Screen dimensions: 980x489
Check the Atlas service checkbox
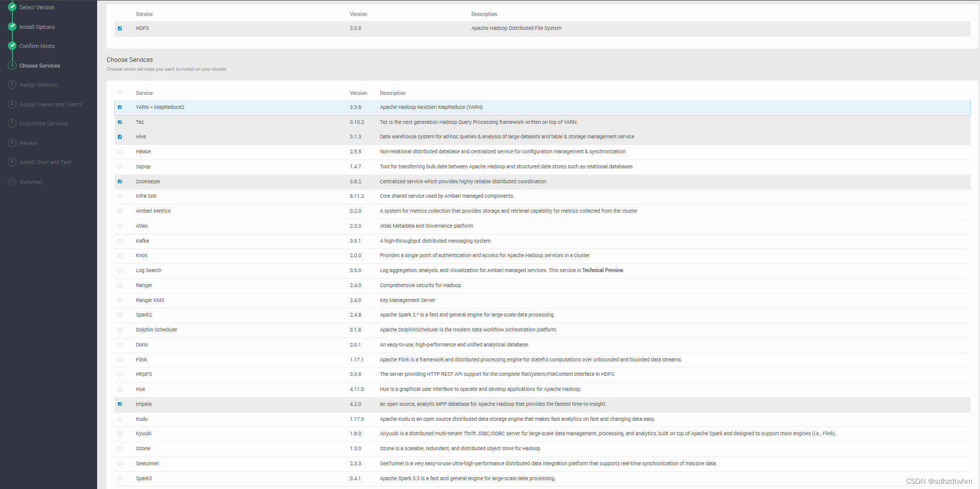tap(120, 226)
